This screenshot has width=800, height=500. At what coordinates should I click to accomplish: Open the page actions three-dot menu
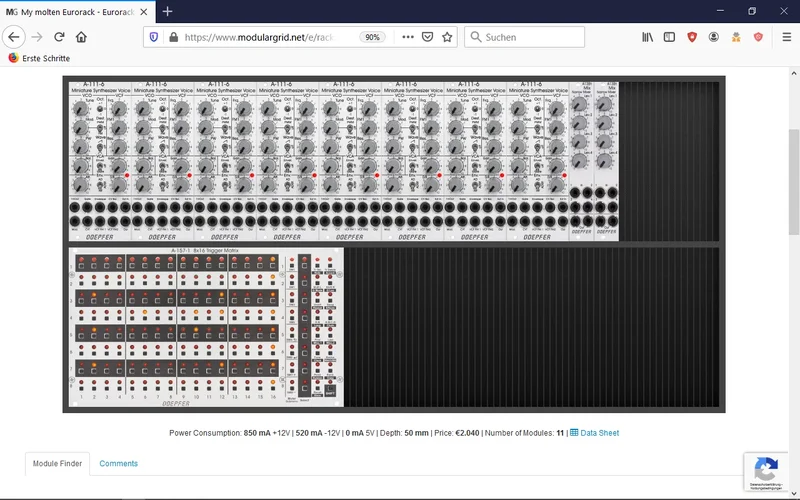point(407,37)
